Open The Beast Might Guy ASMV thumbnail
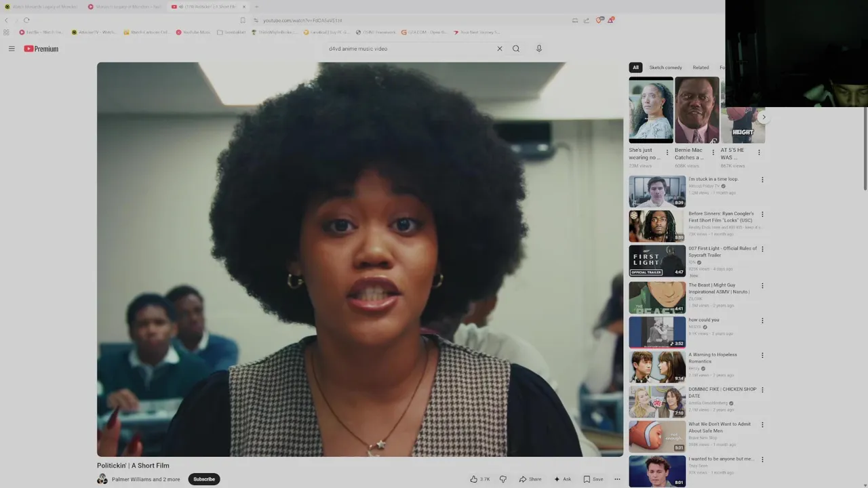 coord(657,298)
